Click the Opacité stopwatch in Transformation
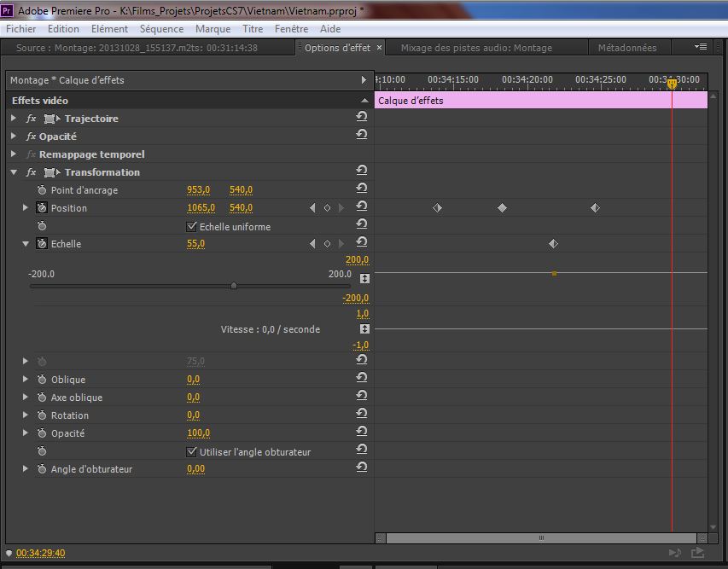The image size is (728, 569). click(42, 433)
